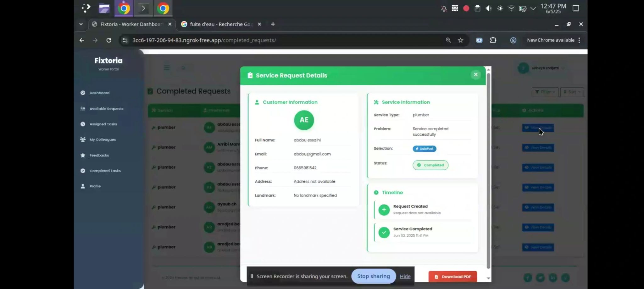The height and width of the screenshot is (289, 644).
Task: Expand the Chrome tab search chevron
Action: [x=81, y=24]
